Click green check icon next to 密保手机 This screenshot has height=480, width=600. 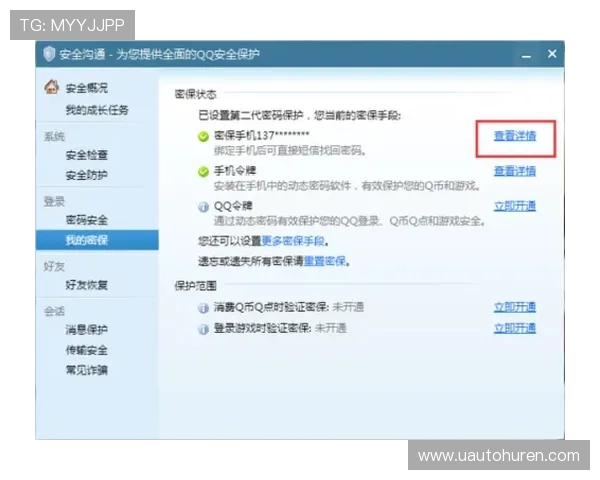coord(203,136)
